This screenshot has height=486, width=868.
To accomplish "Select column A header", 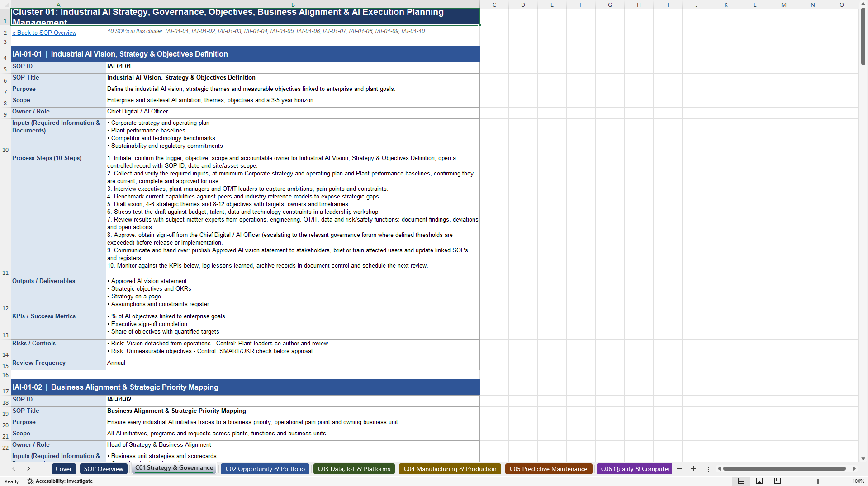I will coord(58,5).
